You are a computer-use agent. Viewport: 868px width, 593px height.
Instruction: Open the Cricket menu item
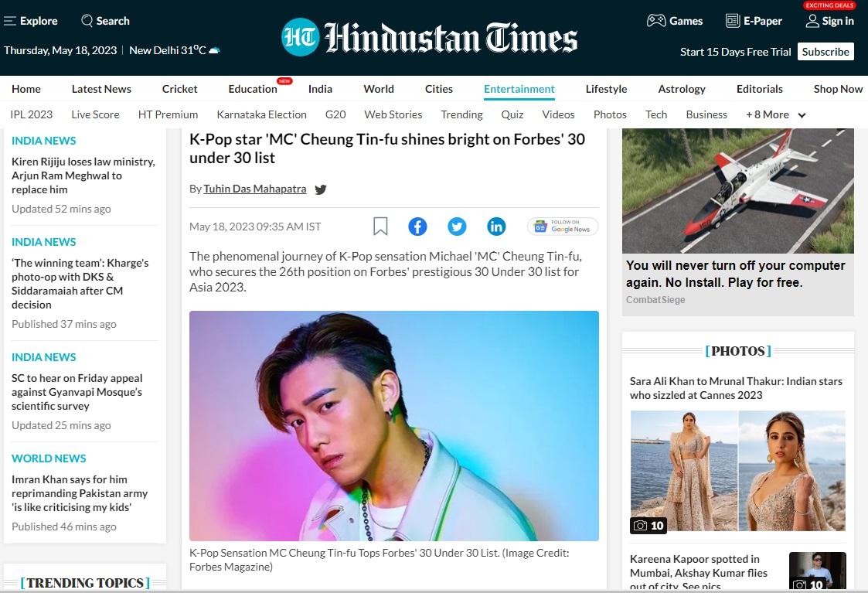(180, 89)
